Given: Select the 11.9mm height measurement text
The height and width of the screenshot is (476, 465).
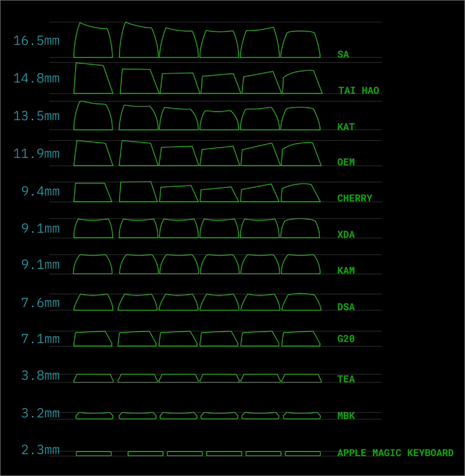Looking at the screenshot, I should point(36,154).
